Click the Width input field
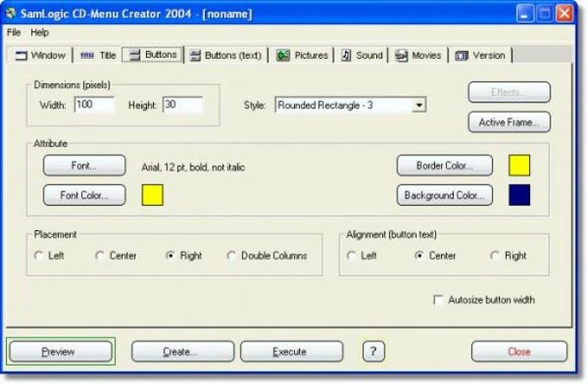 click(94, 105)
